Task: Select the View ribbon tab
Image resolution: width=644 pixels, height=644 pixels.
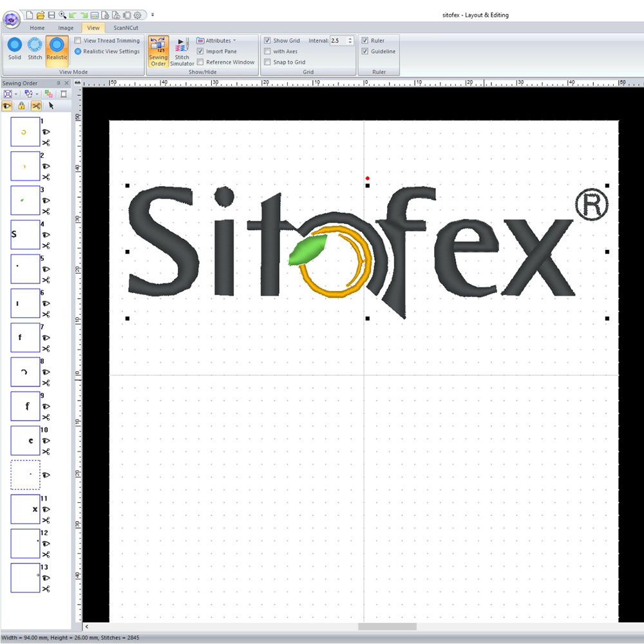Action: pyautogui.click(x=93, y=28)
